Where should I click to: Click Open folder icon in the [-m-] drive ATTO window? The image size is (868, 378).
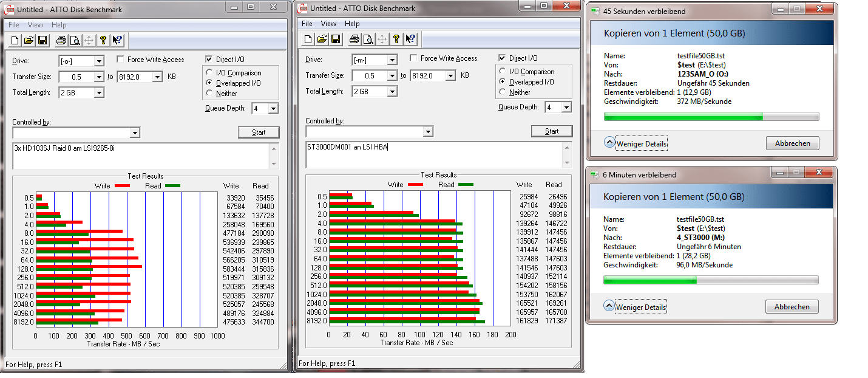322,39
